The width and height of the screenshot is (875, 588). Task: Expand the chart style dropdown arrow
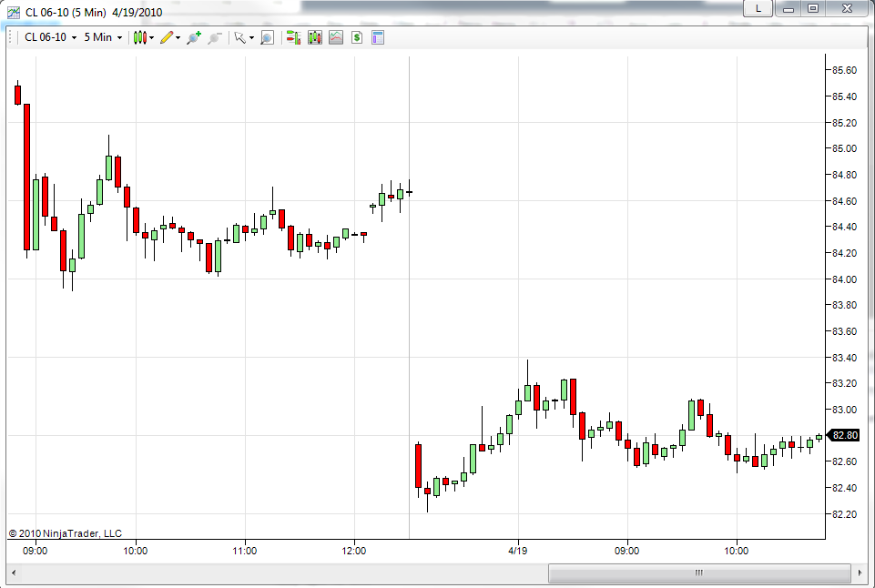(x=151, y=38)
